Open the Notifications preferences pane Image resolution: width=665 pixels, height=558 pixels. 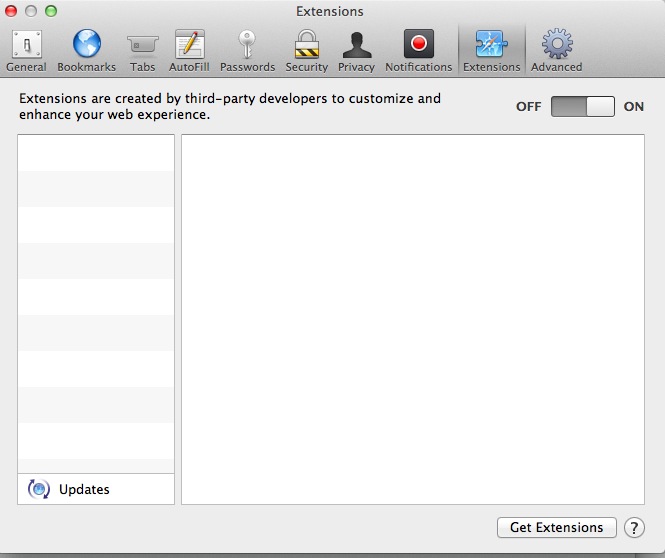click(419, 50)
